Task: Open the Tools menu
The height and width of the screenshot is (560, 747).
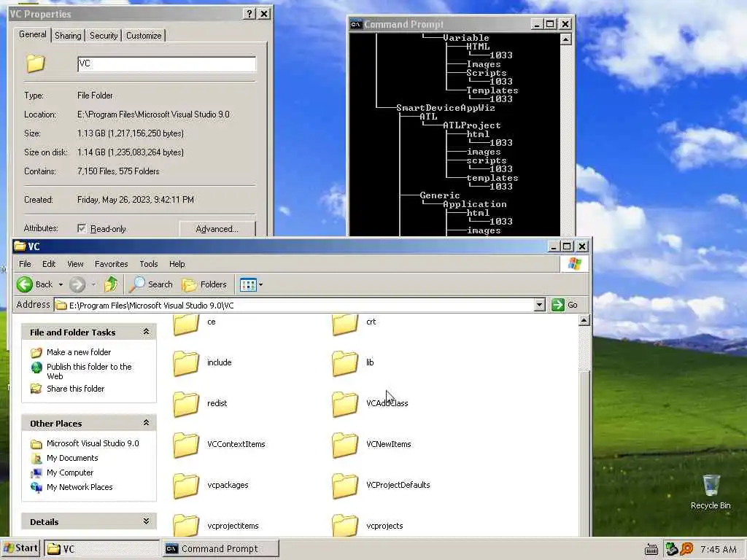Action: point(149,264)
